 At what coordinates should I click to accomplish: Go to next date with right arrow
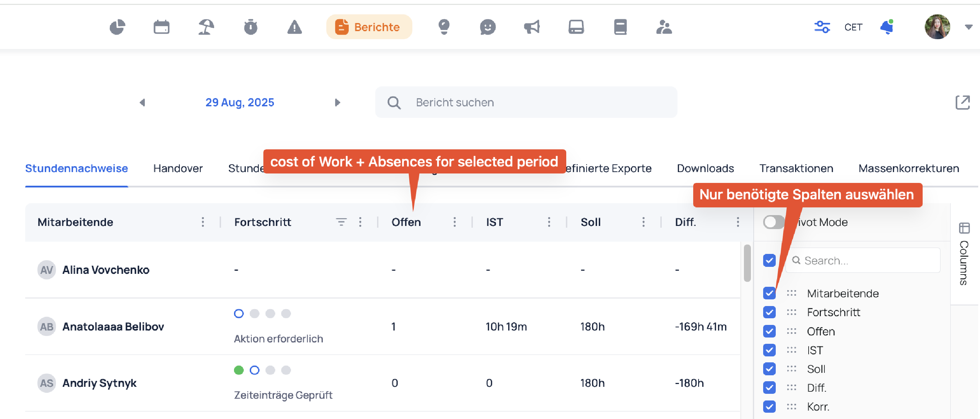337,102
